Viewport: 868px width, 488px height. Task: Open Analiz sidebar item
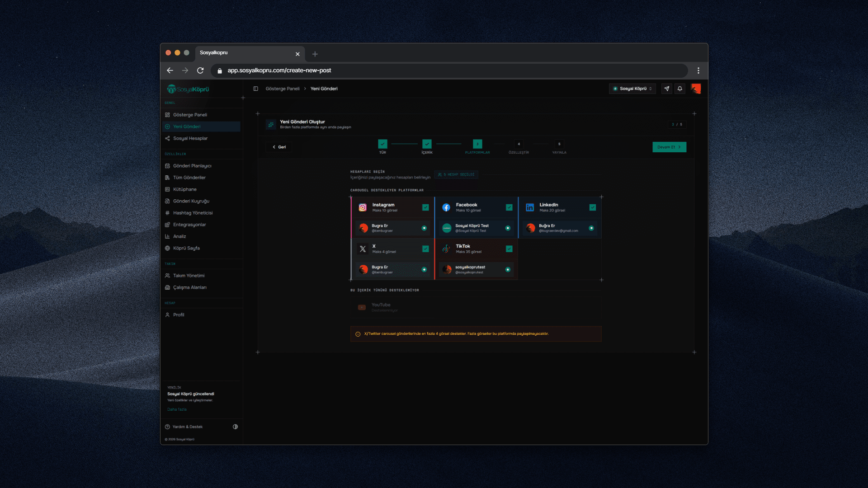201,236
